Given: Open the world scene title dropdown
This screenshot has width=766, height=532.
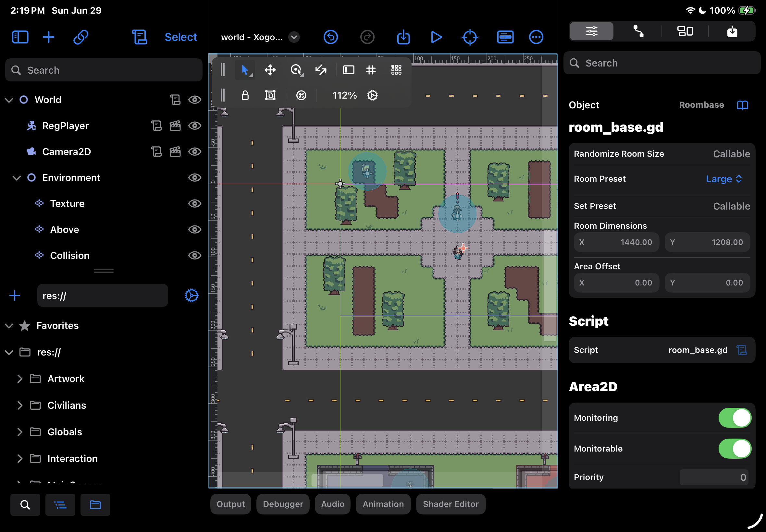Looking at the screenshot, I should click(x=294, y=37).
